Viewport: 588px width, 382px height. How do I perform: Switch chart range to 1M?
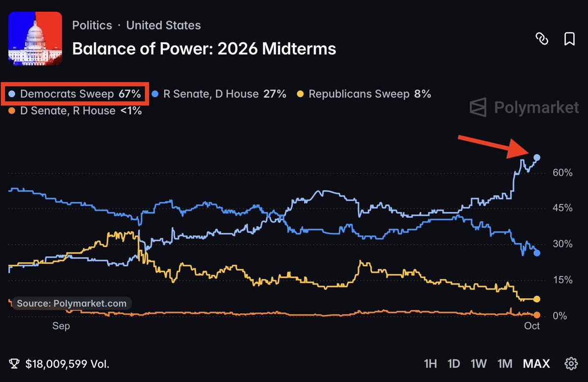505,364
